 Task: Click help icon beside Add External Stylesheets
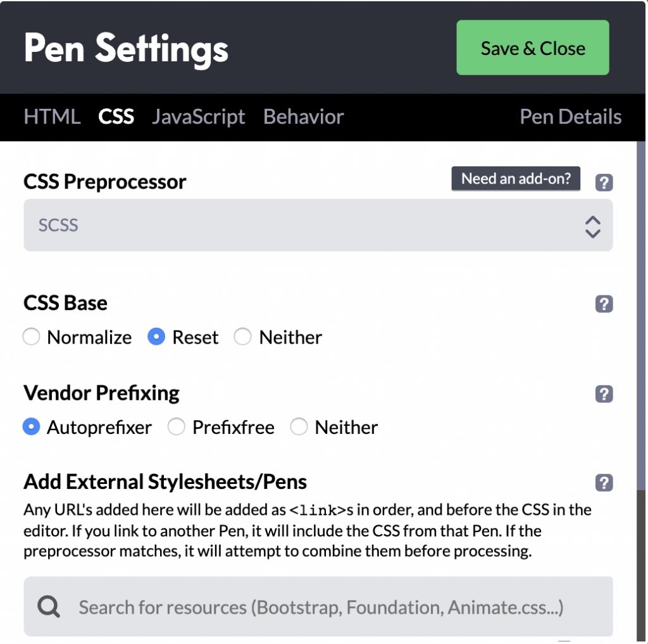(x=604, y=483)
